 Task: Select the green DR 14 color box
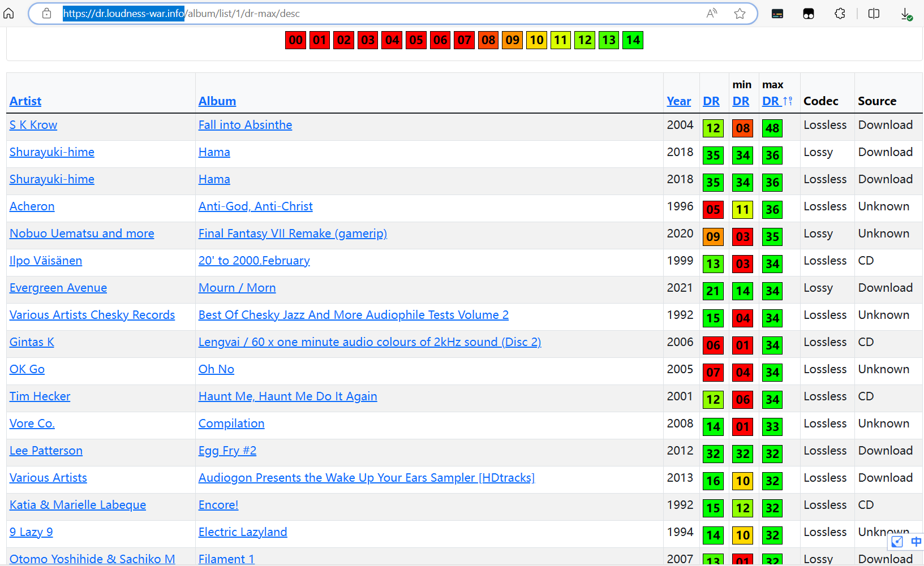tap(633, 40)
